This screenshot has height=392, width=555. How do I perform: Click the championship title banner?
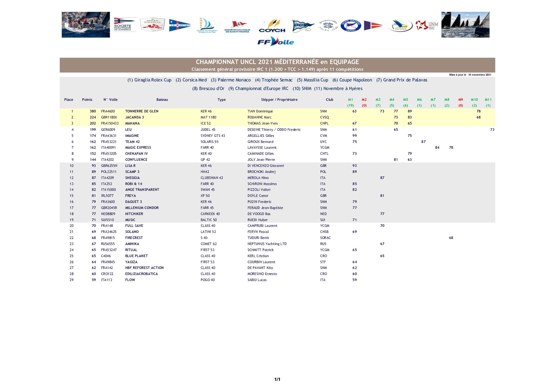click(277, 65)
